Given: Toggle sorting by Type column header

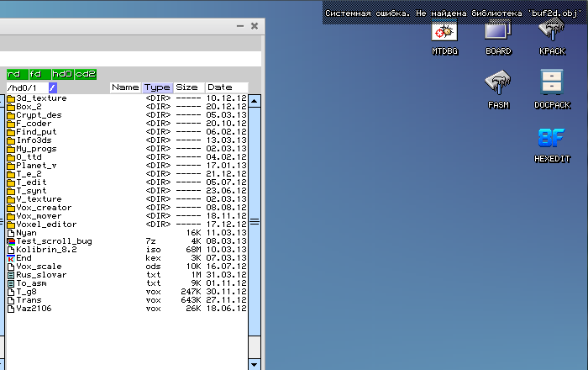Looking at the screenshot, I should (157, 87).
